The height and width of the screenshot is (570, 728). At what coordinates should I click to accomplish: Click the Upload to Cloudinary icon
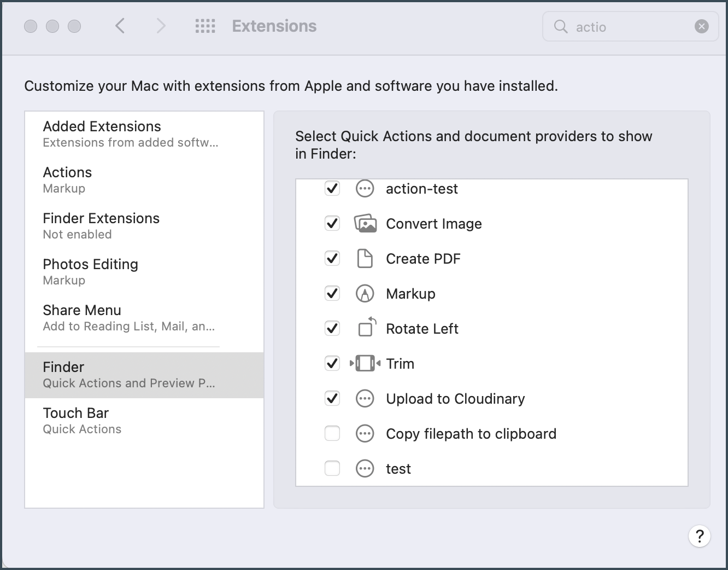click(365, 399)
